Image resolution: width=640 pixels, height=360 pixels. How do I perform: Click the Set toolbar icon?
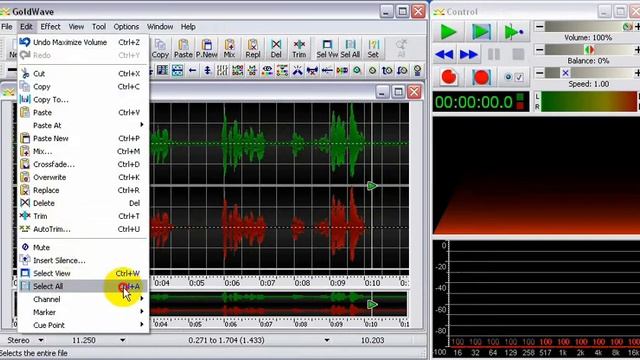pyautogui.click(x=373, y=49)
